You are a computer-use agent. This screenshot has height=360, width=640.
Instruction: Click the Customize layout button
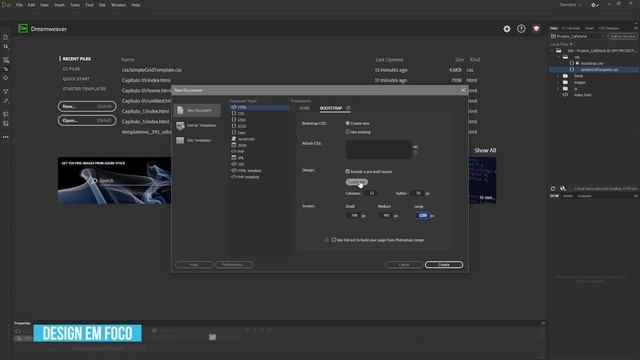pos(357,182)
